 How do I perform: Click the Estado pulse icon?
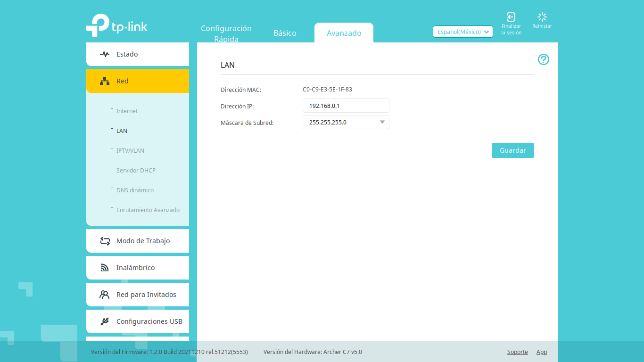pos(105,54)
